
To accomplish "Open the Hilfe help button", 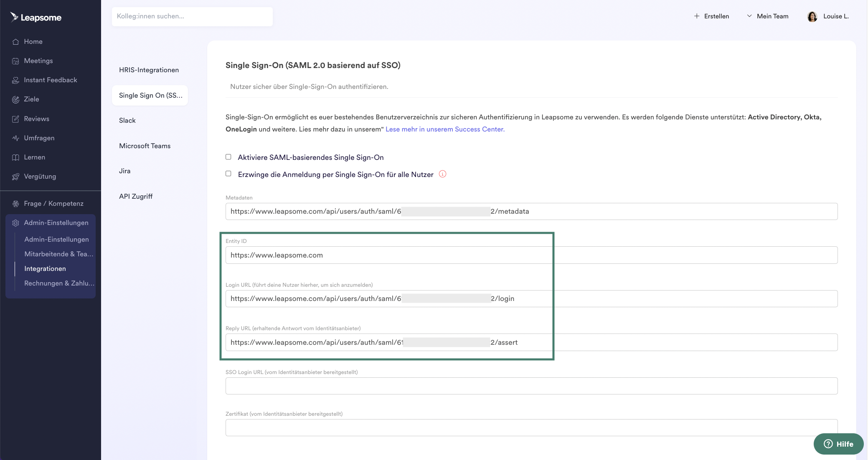I will click(838, 444).
